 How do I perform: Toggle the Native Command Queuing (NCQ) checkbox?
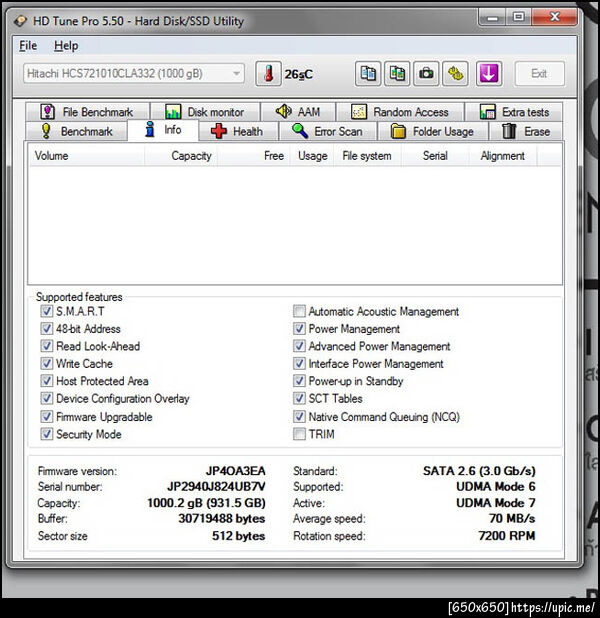(x=299, y=417)
